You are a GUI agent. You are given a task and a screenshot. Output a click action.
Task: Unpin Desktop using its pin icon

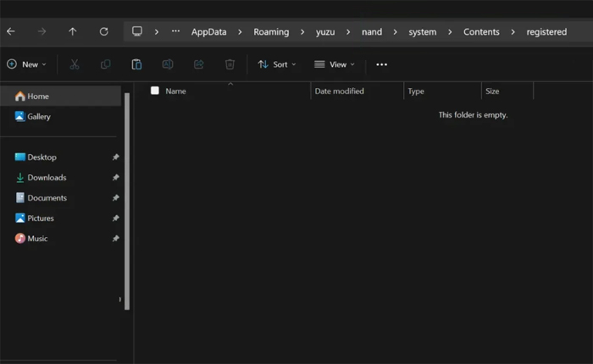pos(116,157)
